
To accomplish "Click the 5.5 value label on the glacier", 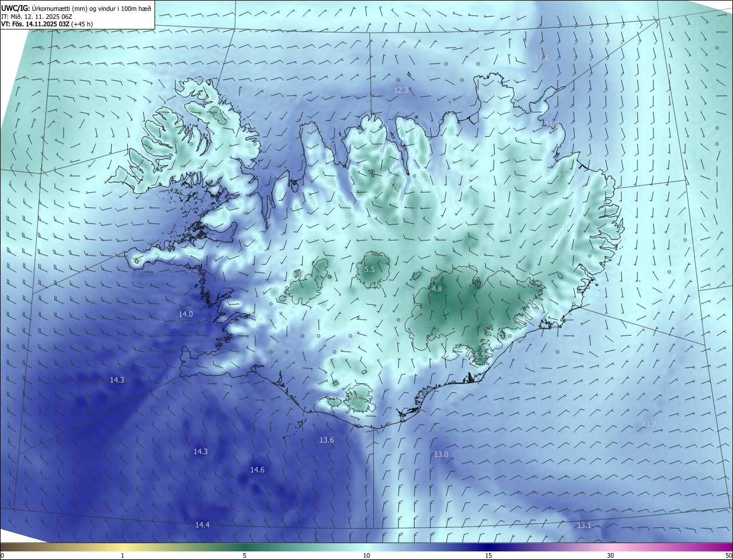I will tap(369, 269).
